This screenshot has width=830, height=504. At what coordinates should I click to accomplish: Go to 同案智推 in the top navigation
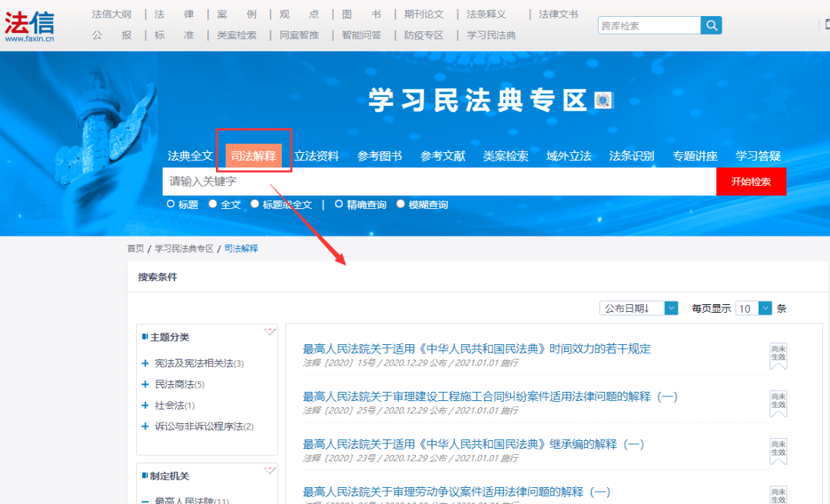pos(299,35)
